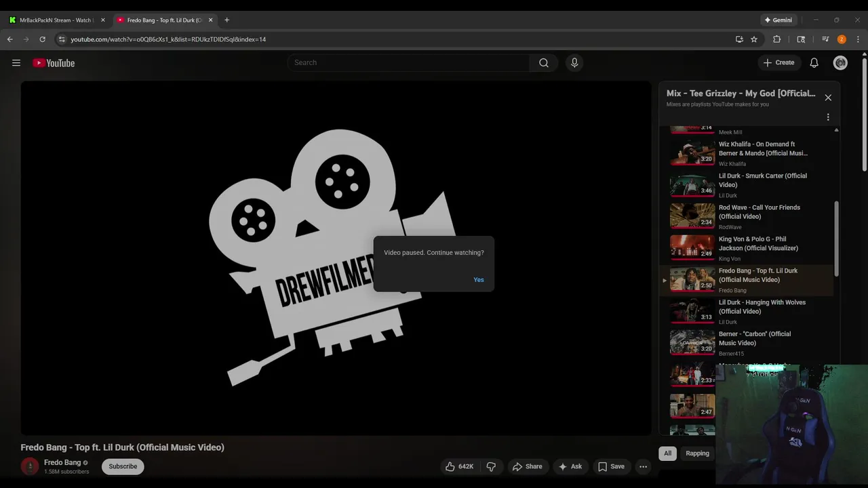
Task: Focus the YouTube search field
Action: 409,63
